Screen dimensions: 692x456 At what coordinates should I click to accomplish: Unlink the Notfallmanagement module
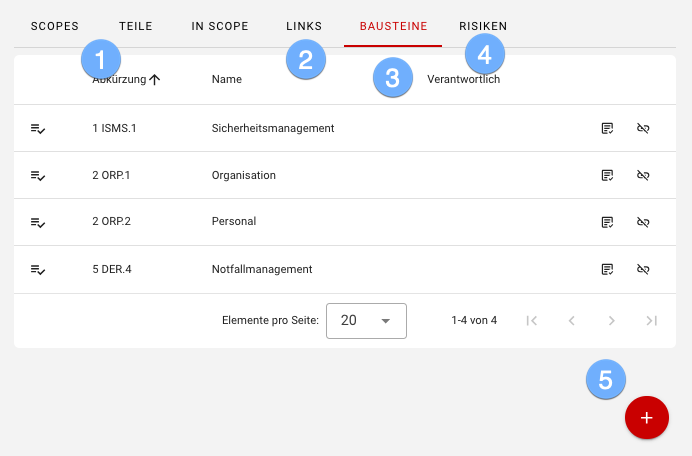click(x=644, y=269)
